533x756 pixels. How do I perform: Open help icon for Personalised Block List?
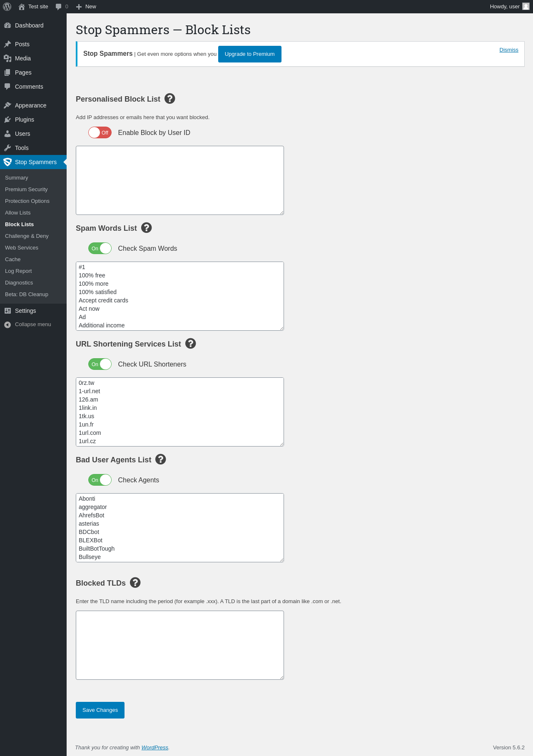coord(169,99)
